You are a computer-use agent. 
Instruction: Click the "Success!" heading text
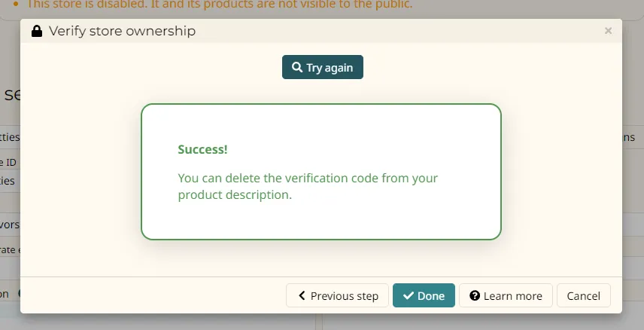tap(202, 149)
